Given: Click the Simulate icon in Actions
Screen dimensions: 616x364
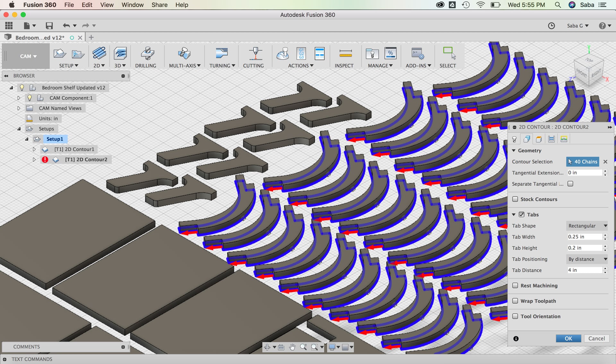Looking at the screenshot, I should (283, 54).
